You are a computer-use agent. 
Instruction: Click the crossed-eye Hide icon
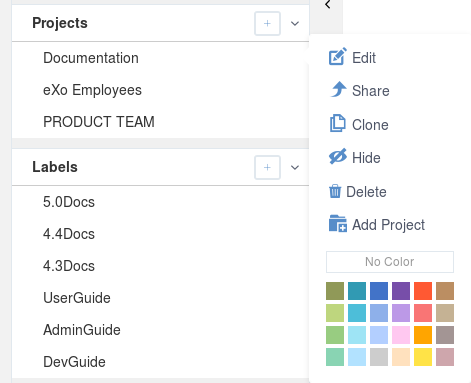pos(338,156)
